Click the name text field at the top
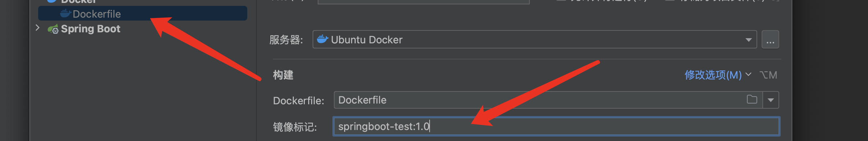 pos(423,1)
